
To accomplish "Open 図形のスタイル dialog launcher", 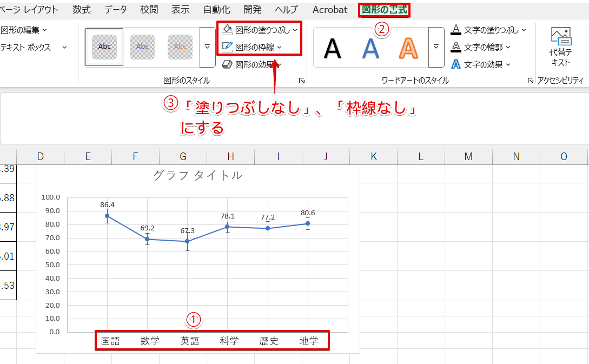I will click(x=302, y=81).
